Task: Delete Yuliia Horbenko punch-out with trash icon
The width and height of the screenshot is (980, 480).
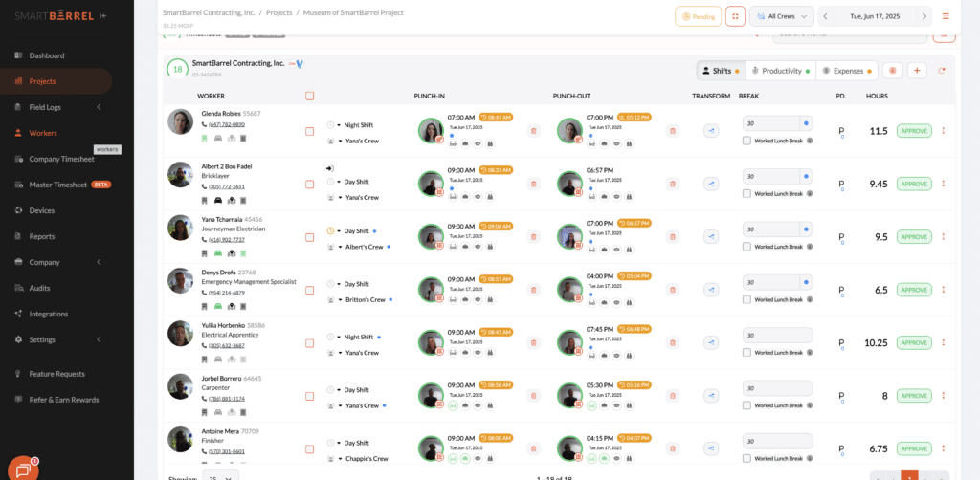Action: tap(673, 342)
